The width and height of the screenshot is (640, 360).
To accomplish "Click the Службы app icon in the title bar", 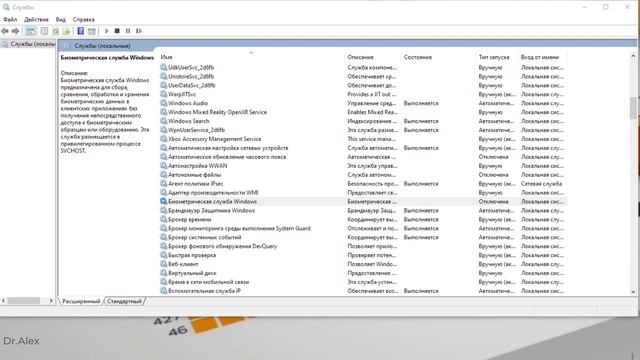I will [x=6, y=7].
